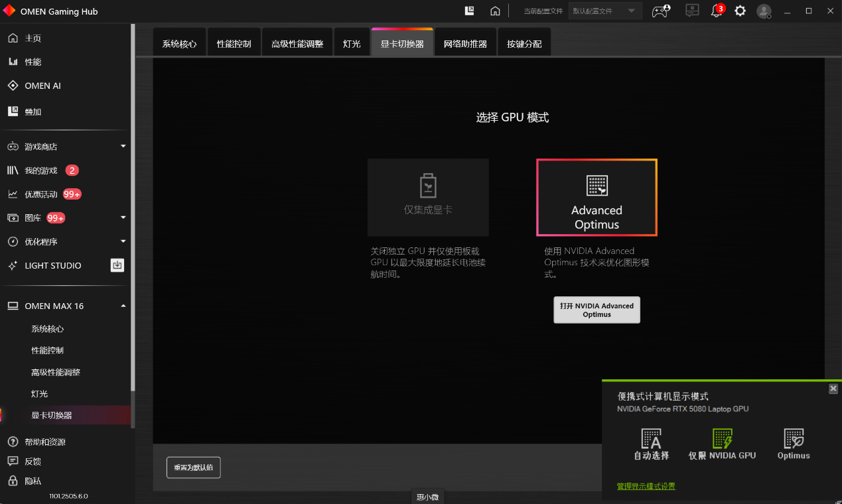Expand the 游戏商店 sidebar section
842x504 pixels.
click(123, 147)
